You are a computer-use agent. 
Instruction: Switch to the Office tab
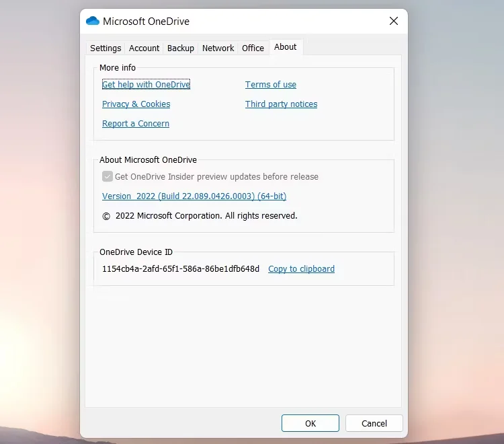tap(253, 48)
